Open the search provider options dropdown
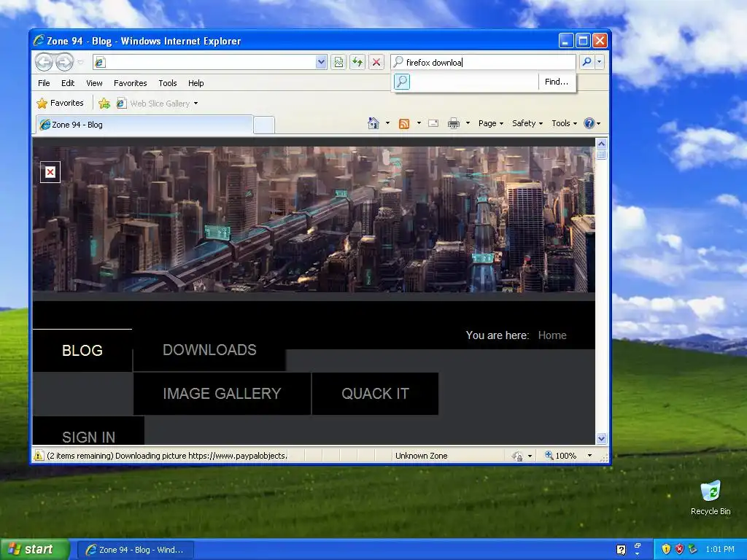This screenshot has width=747, height=560. [x=600, y=62]
